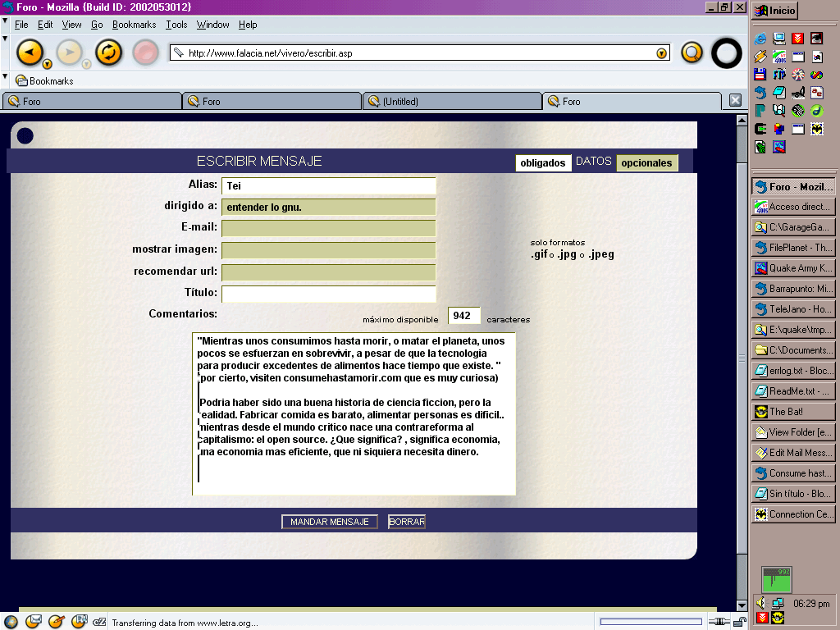Viewport: 840px width, 630px height.
Task: Focus the Título input field
Action: (x=328, y=294)
